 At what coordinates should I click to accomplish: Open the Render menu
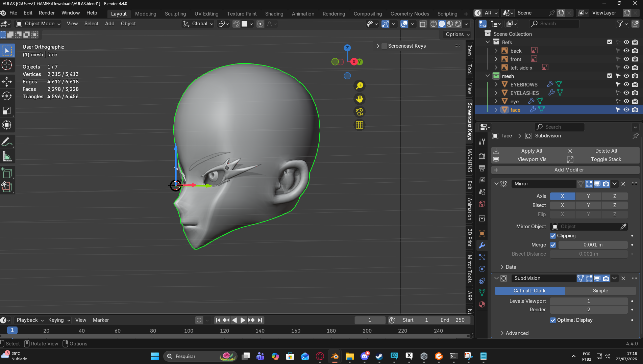point(47,13)
